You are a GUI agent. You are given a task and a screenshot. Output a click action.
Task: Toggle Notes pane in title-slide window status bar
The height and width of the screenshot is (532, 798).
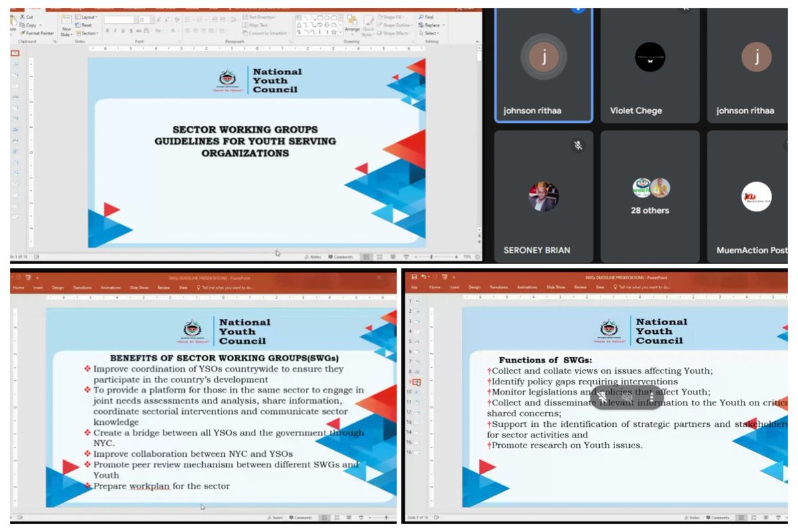[312, 257]
